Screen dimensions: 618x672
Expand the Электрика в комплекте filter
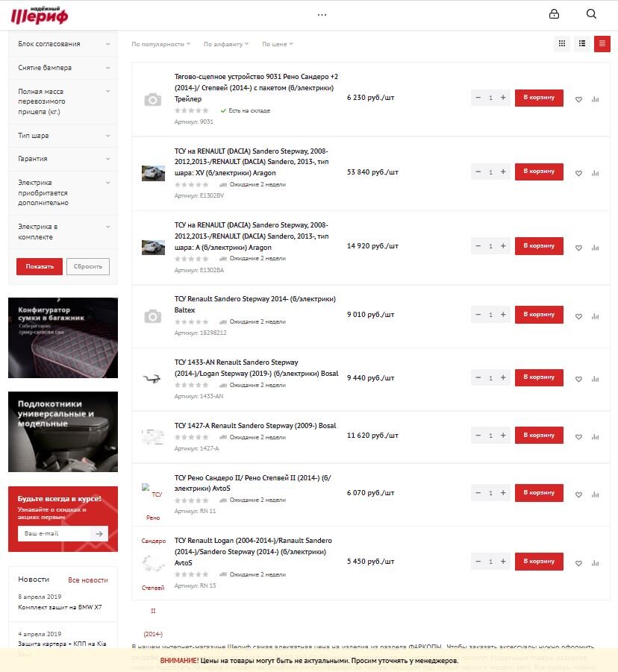63,231
